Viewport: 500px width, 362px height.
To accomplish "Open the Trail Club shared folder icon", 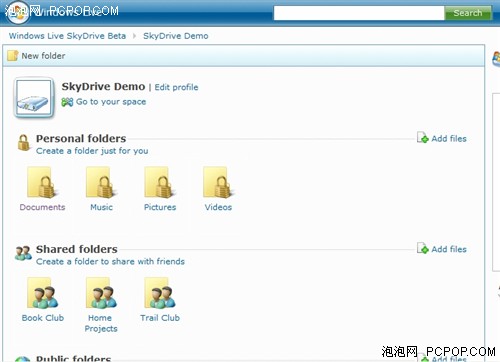I will coord(160,293).
